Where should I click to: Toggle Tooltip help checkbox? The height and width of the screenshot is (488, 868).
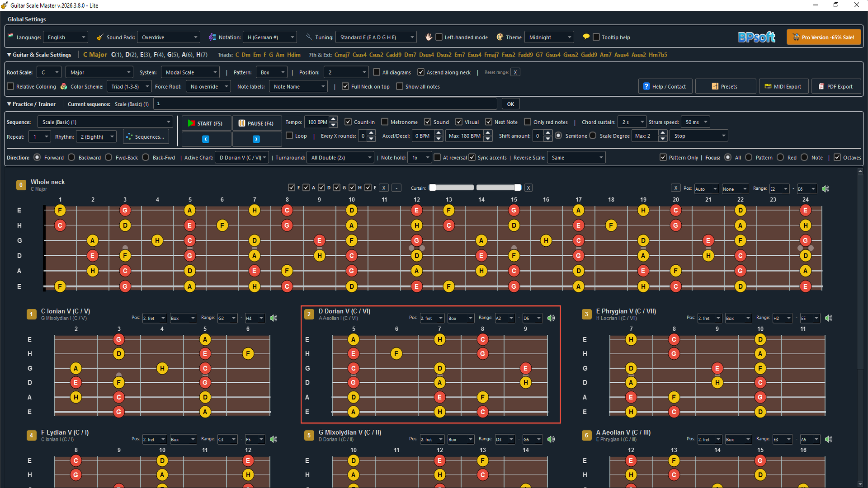596,37
